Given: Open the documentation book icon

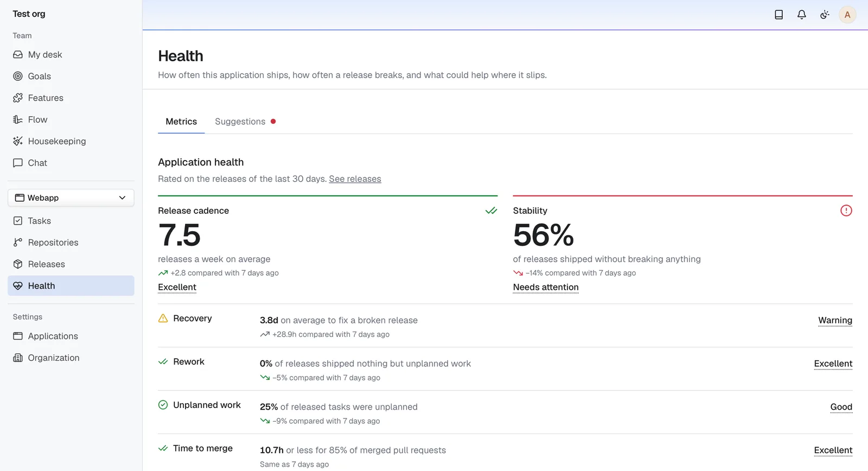Looking at the screenshot, I should tap(778, 15).
